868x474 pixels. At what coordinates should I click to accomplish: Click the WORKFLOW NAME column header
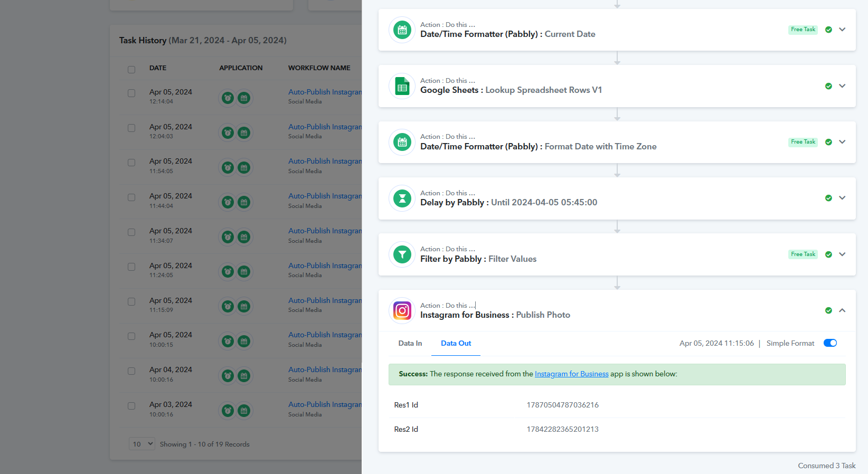[x=319, y=68]
